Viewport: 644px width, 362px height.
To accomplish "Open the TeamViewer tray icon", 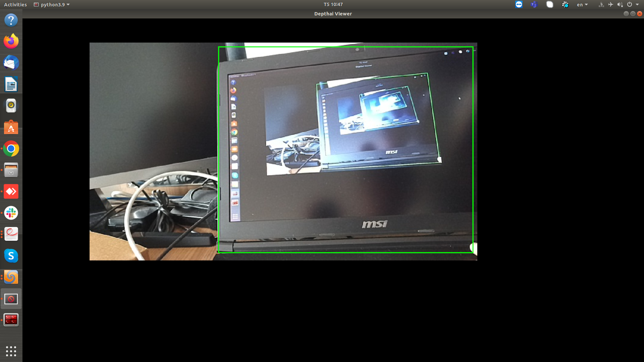I will coord(519,4).
